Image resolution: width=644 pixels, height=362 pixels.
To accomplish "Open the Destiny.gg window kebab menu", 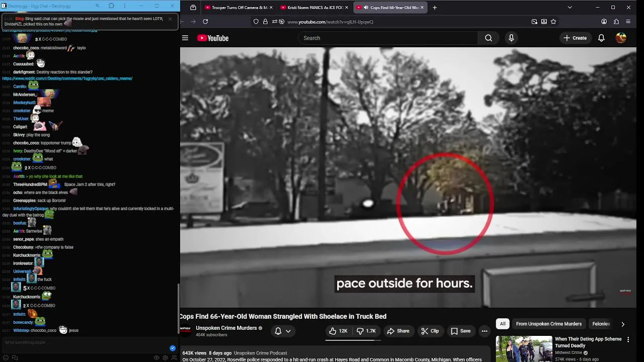I will point(125,6).
